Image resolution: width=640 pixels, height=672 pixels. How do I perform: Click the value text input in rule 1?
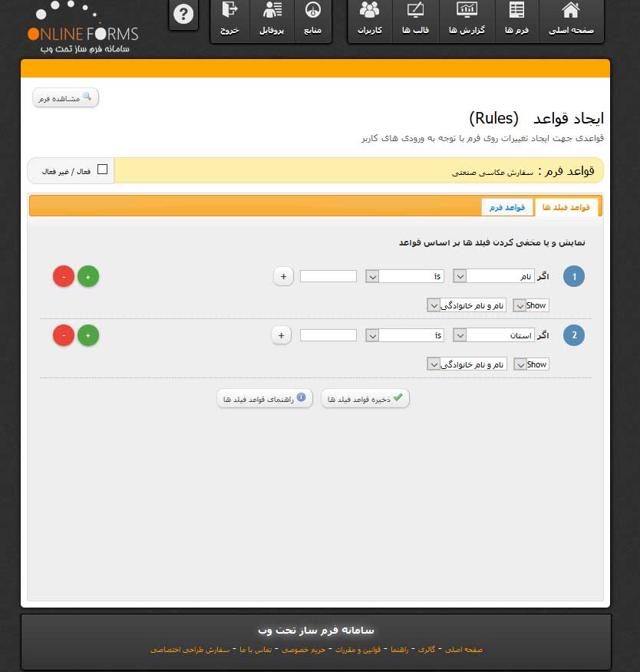pyautogui.click(x=328, y=276)
